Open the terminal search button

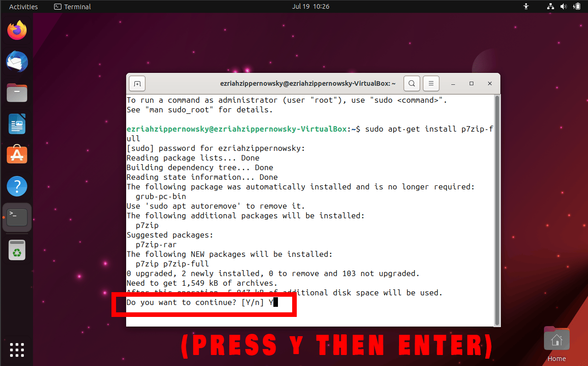pos(412,83)
